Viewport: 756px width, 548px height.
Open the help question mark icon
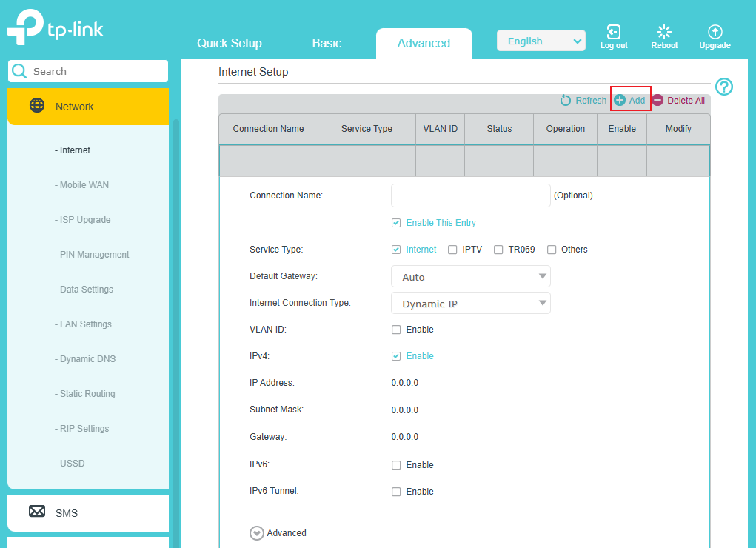(724, 87)
